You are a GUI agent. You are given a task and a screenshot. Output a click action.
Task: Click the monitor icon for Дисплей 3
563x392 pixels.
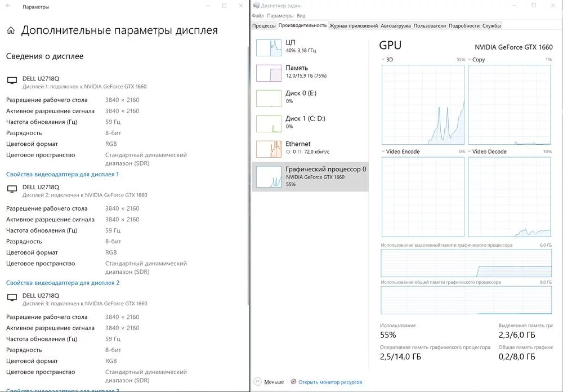coord(12,298)
